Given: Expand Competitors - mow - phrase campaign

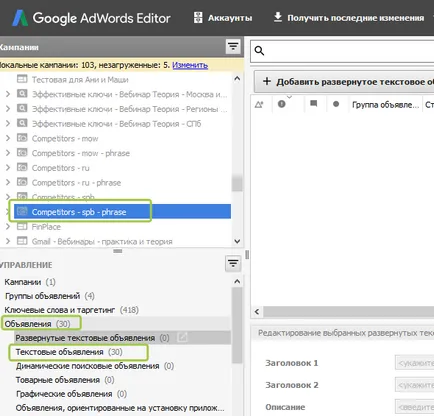Looking at the screenshot, I should (x=8, y=153).
